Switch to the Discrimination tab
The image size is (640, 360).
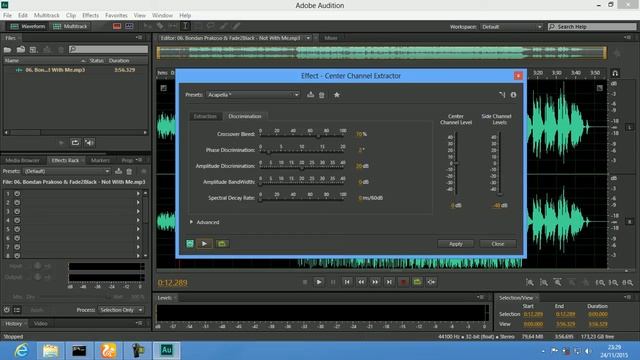click(245, 116)
